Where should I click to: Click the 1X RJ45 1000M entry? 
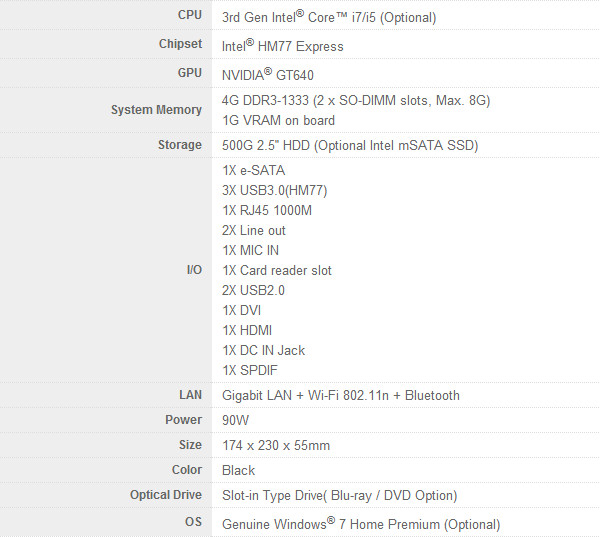[267, 210]
